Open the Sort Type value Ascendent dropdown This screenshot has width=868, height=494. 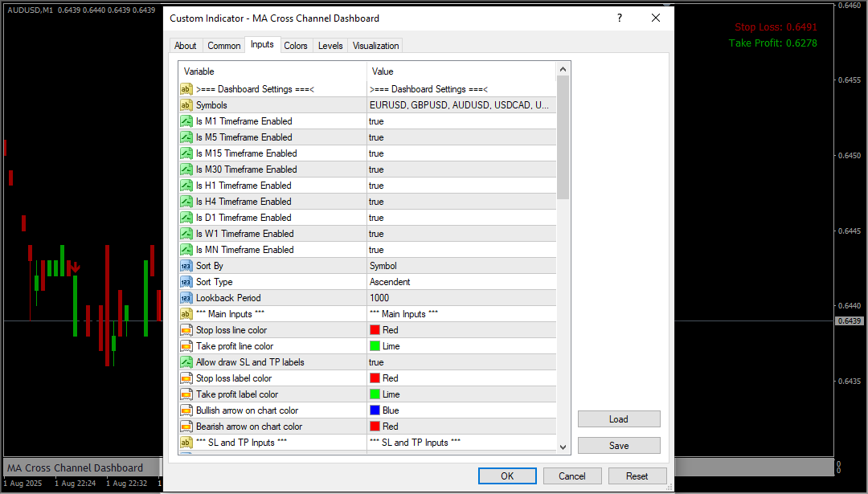coord(461,282)
